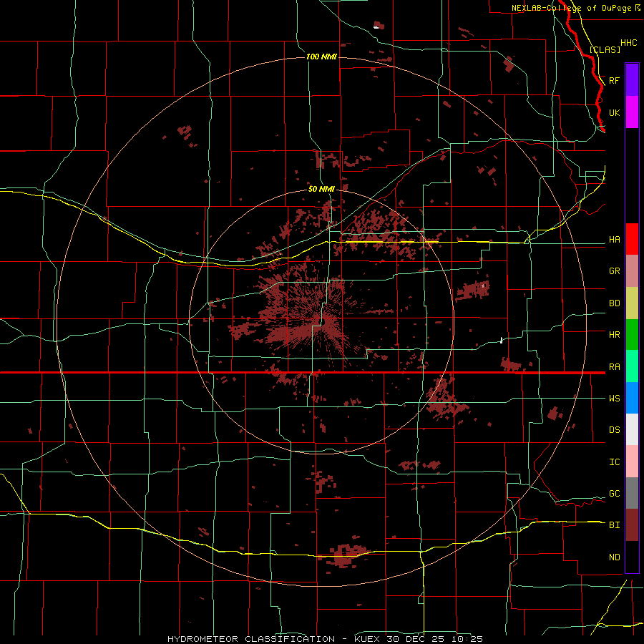644x644 pixels.
Task: Click the "RF" legend label
Action: click(614, 80)
